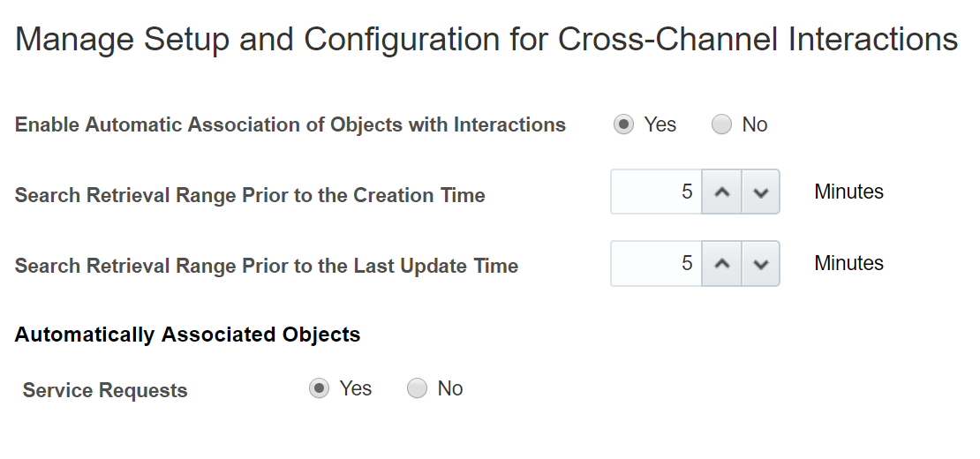Click the Search Retrieval Range Prior to Creation Time label
This screenshot has width=980, height=459.
pos(250,196)
